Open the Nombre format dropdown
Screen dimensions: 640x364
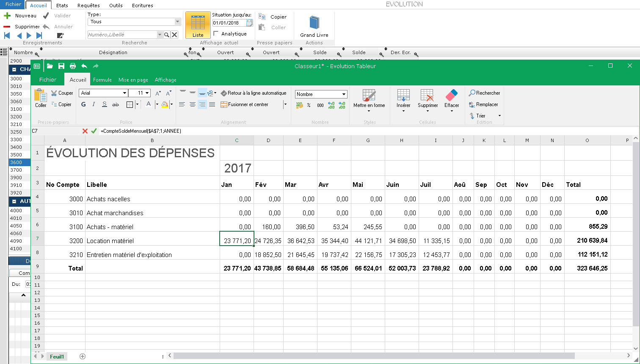click(344, 94)
